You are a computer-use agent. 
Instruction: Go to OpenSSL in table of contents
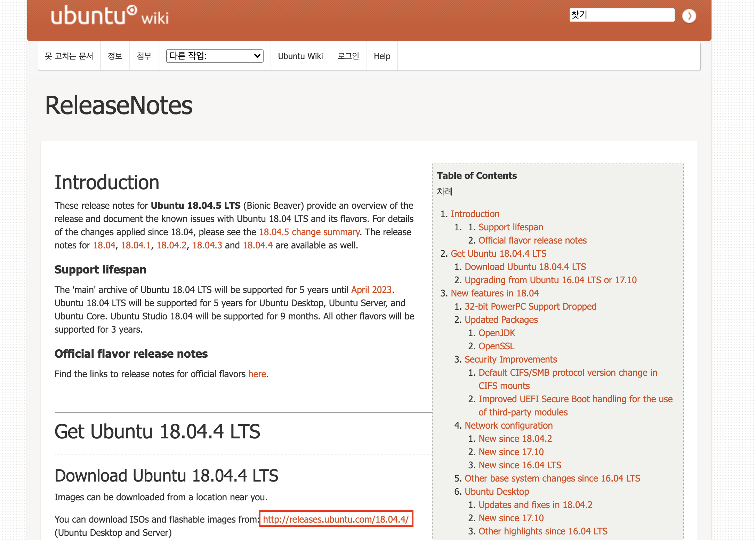[x=496, y=346]
